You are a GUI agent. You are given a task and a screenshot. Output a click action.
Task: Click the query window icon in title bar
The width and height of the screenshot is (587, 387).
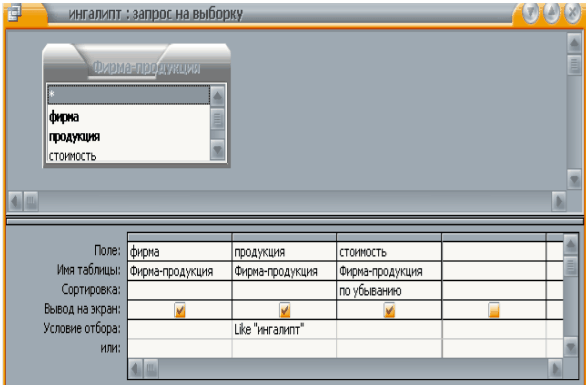pyautogui.click(x=14, y=12)
